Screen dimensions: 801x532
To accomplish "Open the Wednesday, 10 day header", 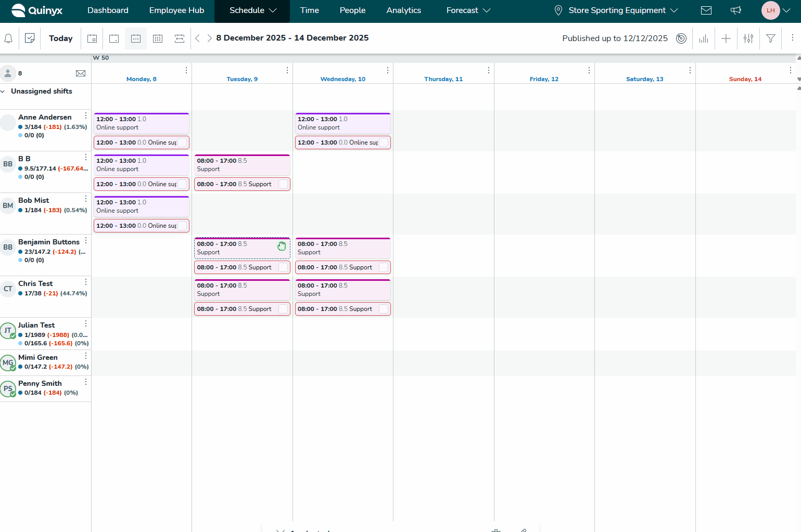I will (x=343, y=79).
